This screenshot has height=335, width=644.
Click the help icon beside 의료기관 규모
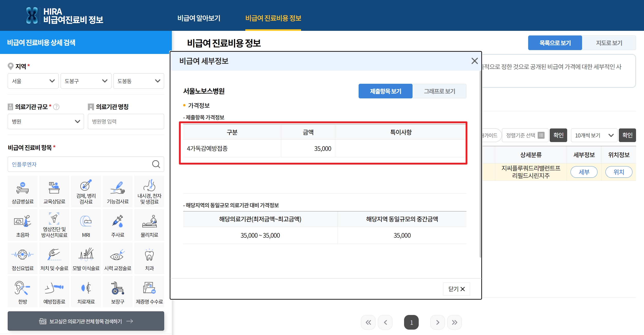56,107
